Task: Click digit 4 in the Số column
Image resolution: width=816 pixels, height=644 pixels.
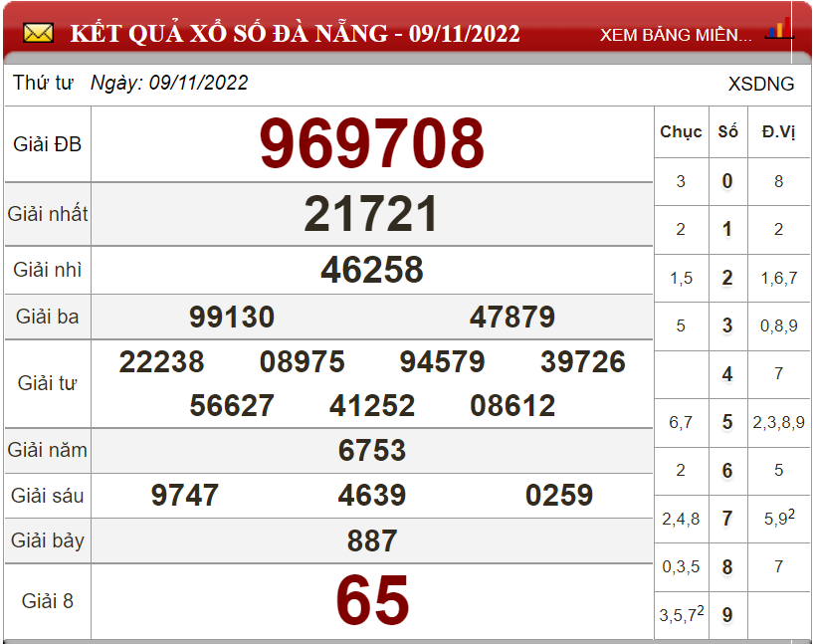Action: [x=727, y=374]
